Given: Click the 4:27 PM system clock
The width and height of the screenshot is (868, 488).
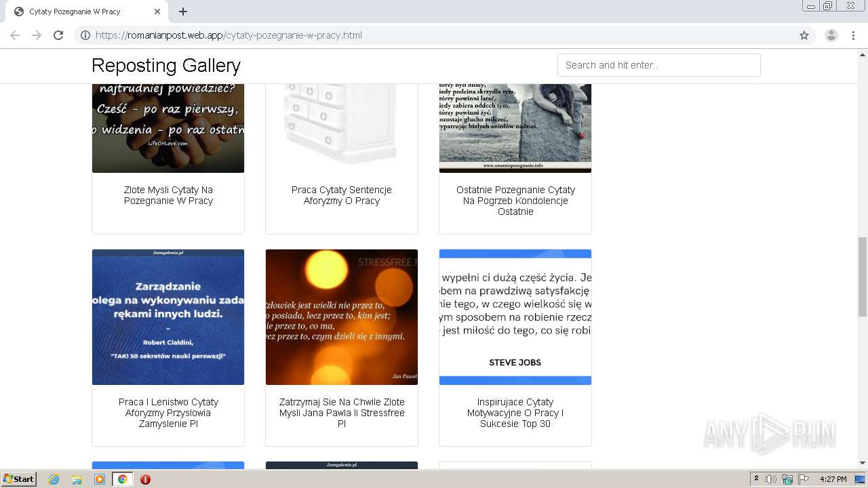Looking at the screenshot, I should (833, 479).
